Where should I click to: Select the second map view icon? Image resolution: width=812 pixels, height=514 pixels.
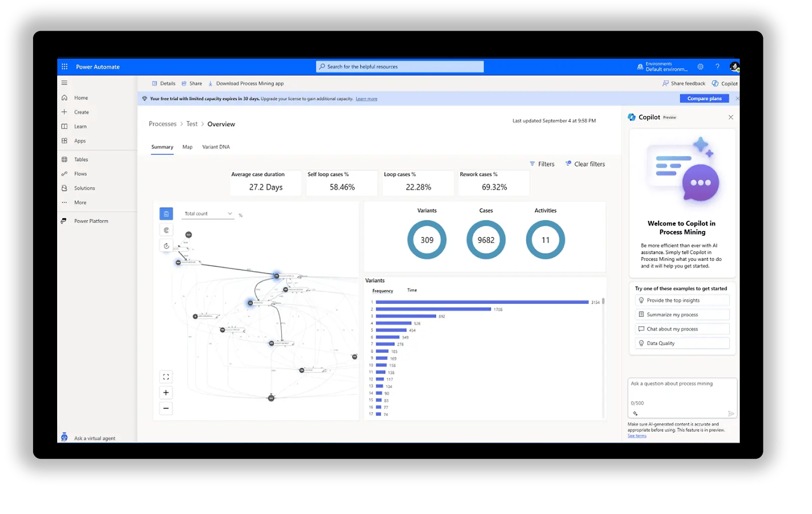pos(166,230)
